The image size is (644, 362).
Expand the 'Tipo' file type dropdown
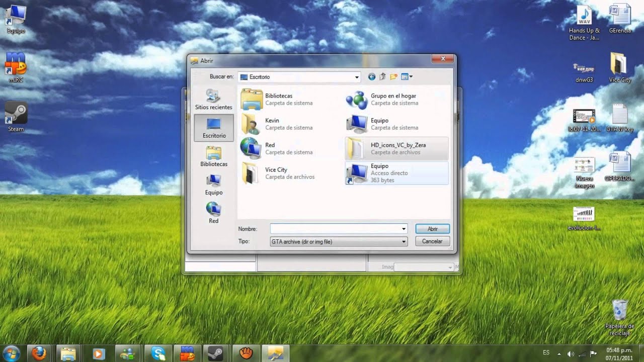click(404, 242)
